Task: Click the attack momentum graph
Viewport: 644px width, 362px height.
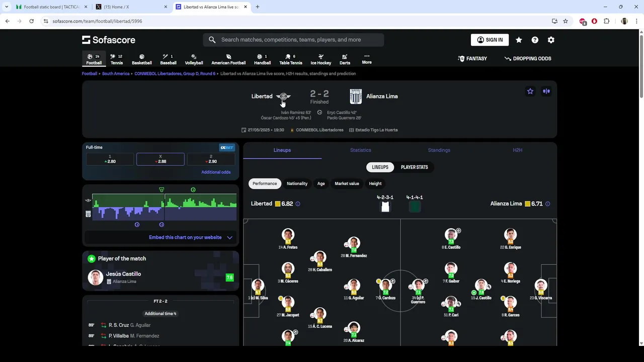Action: (165, 207)
